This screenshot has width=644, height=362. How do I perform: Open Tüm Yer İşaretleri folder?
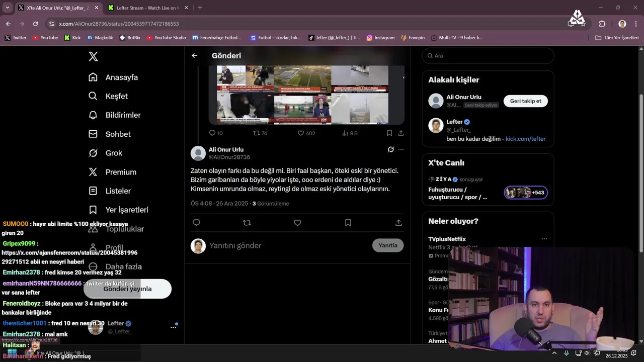click(617, 38)
